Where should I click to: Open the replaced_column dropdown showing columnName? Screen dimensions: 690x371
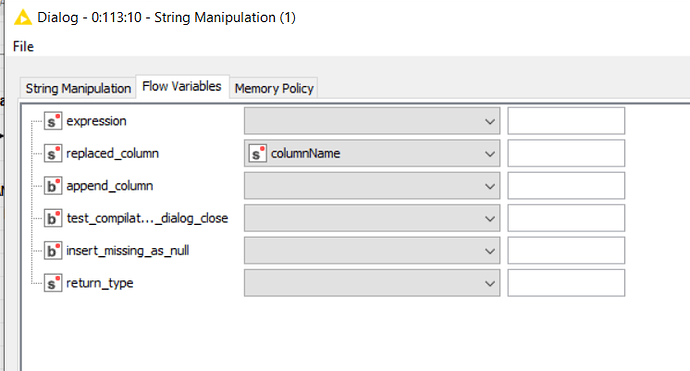pos(372,154)
